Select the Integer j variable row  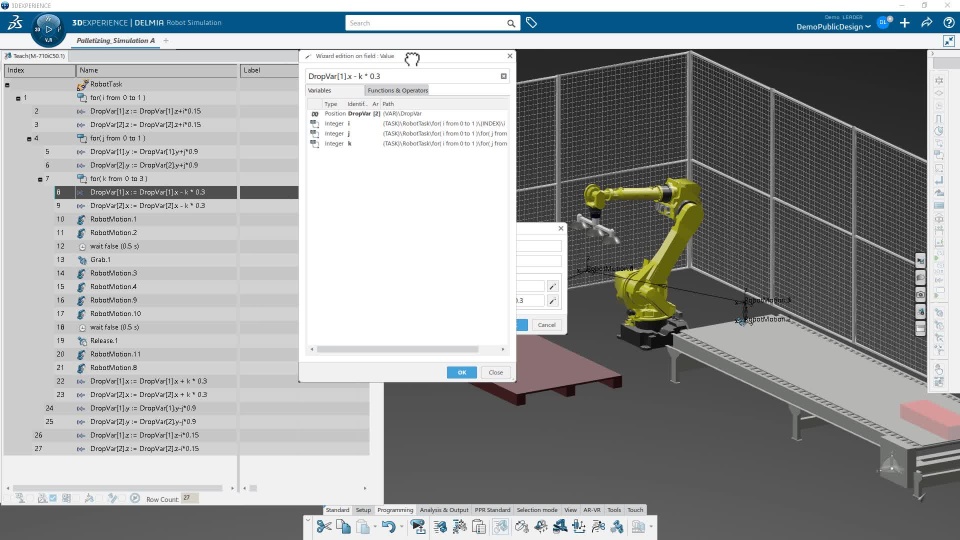[407, 133]
